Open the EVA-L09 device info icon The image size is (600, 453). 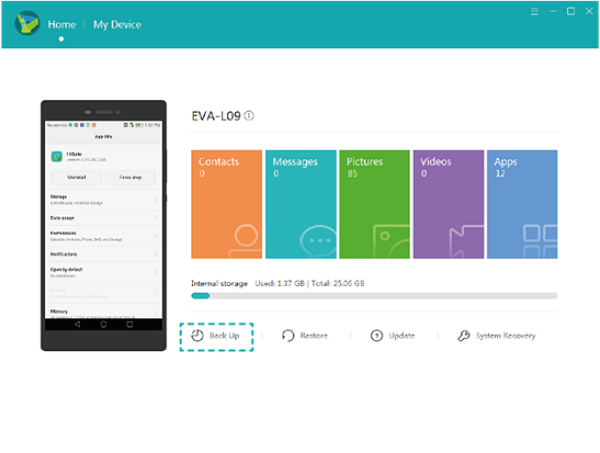pyautogui.click(x=249, y=116)
